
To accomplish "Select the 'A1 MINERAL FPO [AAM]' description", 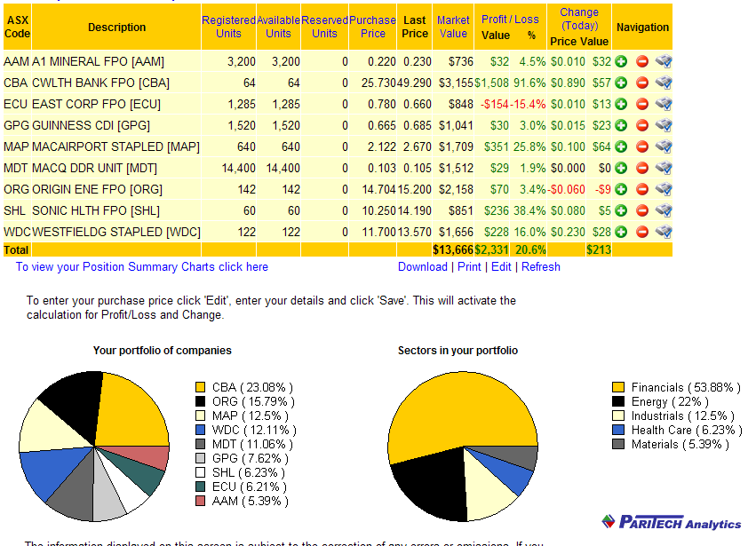I will click(x=98, y=61).
